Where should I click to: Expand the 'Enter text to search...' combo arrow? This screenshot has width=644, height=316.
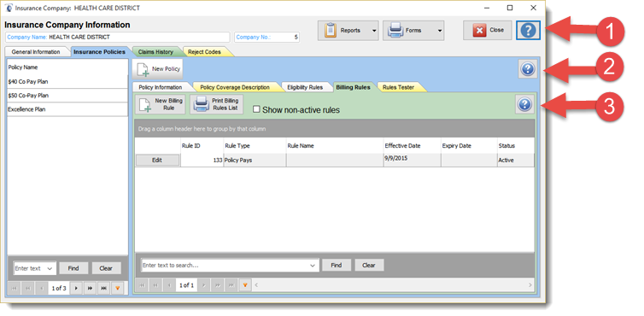point(313,266)
